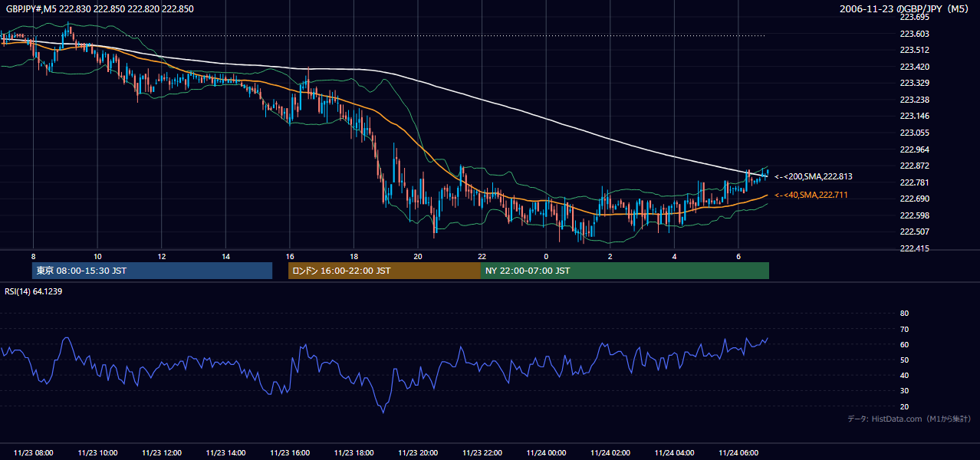Screen dimensions: 980x460
Task: Click the 11/24 00:00 time label
Action: 546,453
